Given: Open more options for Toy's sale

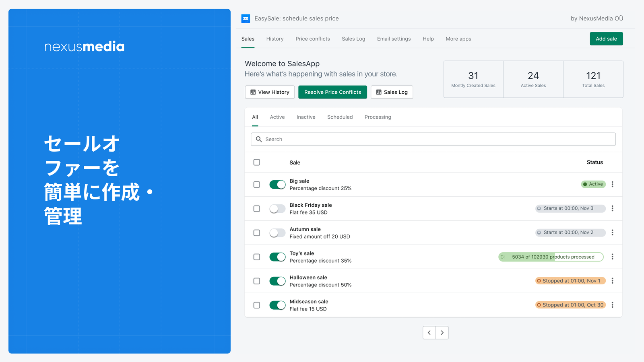Looking at the screenshot, I should click(612, 257).
